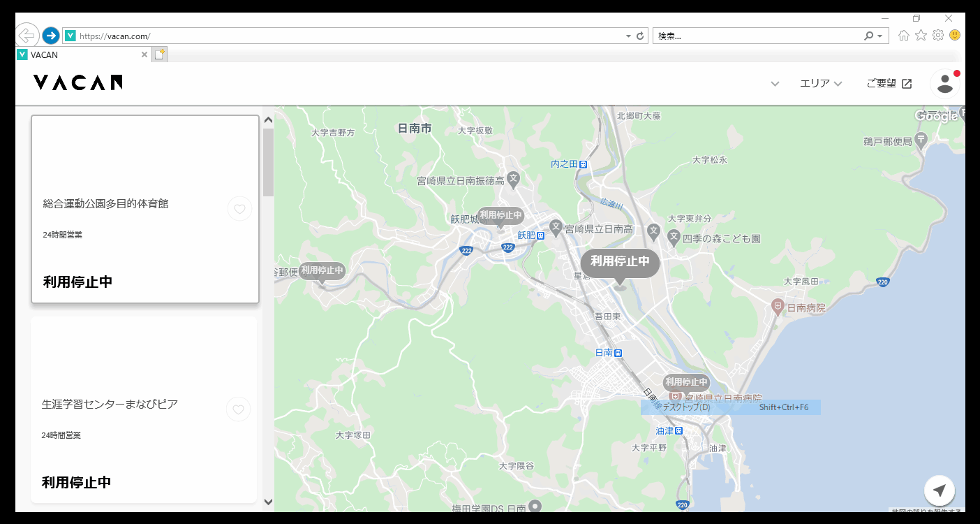This screenshot has height=524, width=980.
Task: Open the ご要望 external link
Action: tap(889, 84)
